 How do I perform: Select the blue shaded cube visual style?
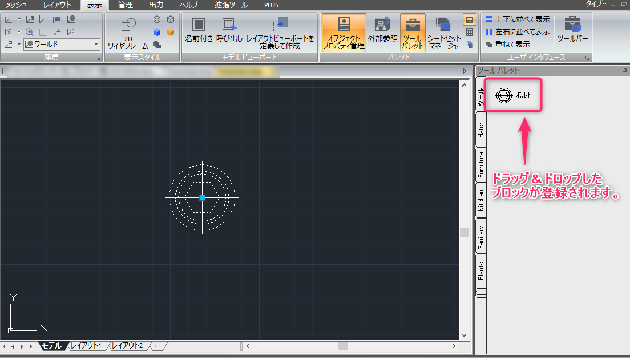157,32
